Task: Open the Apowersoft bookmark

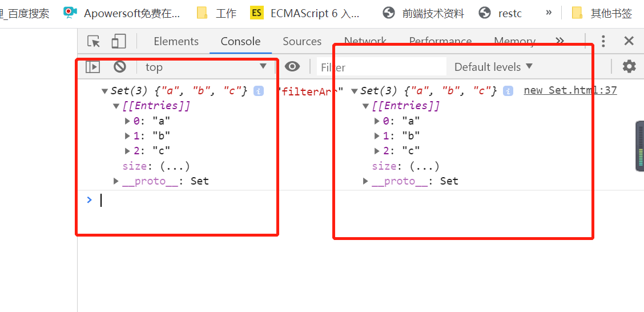Action: click(x=122, y=13)
